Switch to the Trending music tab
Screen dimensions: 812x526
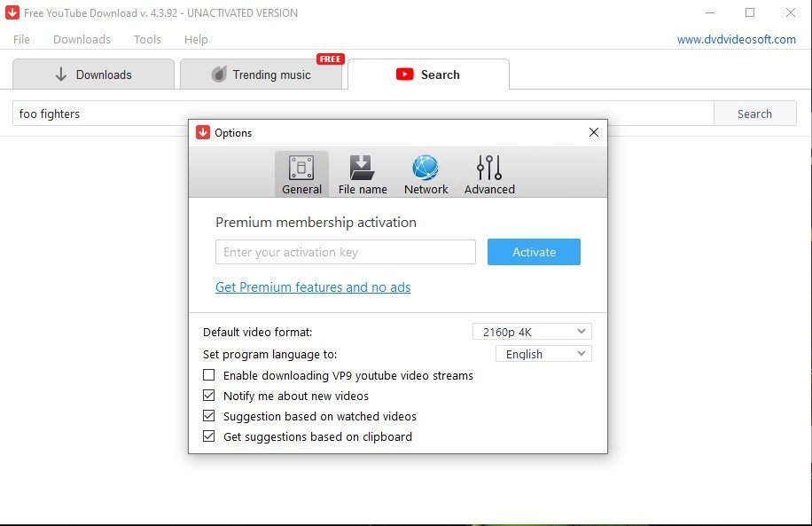tap(261, 75)
